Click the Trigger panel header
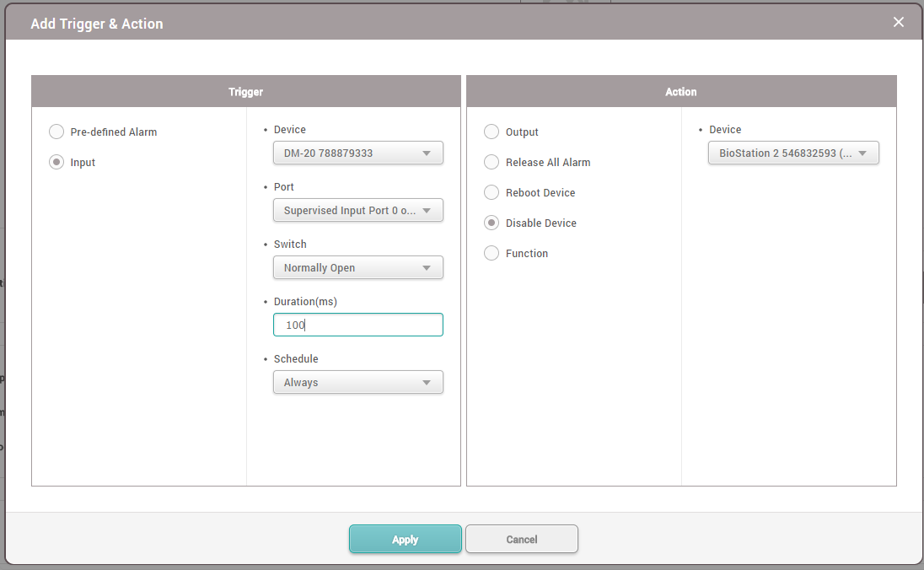 pos(246,92)
